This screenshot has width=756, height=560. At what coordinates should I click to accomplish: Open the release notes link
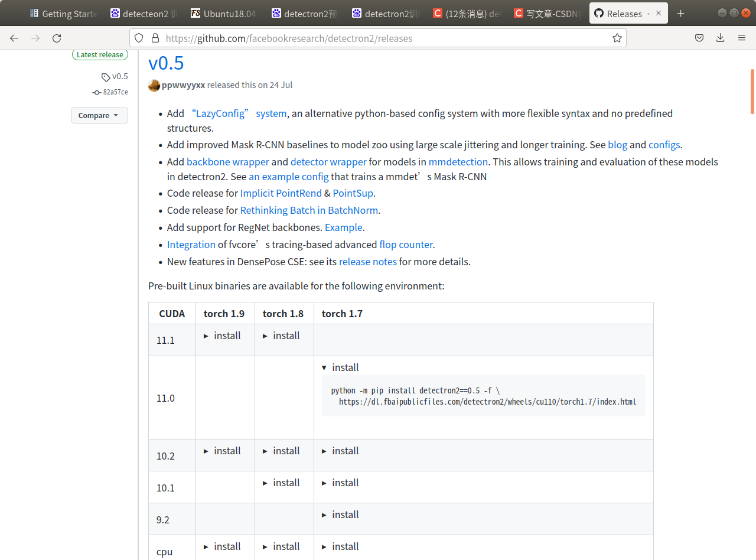point(368,262)
